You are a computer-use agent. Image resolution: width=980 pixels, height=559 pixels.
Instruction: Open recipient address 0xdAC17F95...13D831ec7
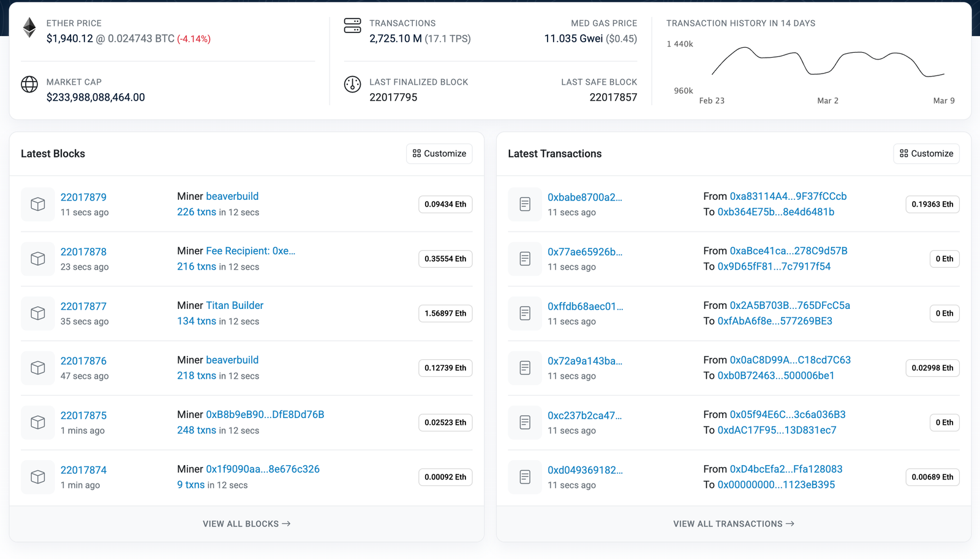777,430
